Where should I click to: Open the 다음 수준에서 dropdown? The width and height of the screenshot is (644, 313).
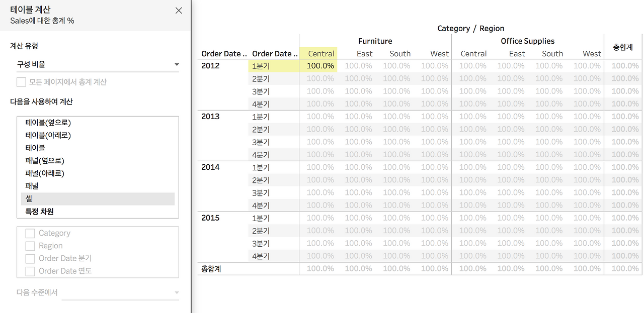click(x=120, y=292)
